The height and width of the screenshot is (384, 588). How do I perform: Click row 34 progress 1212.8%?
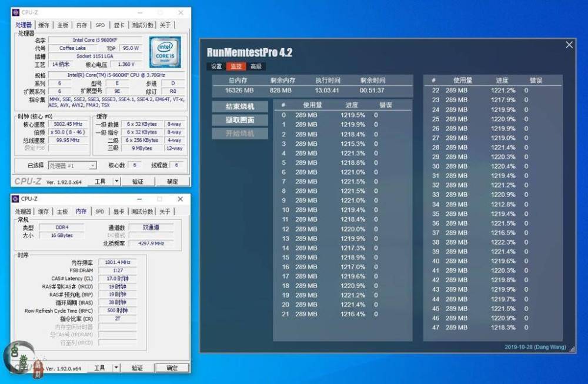click(x=503, y=205)
